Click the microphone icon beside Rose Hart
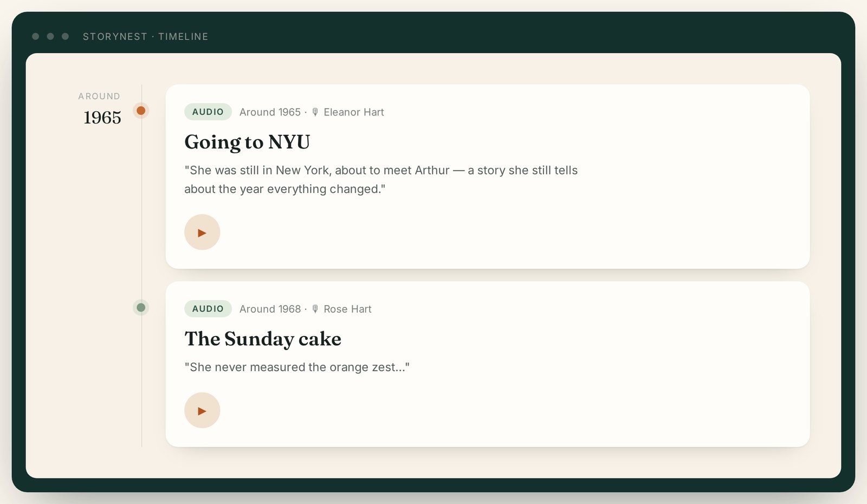The height and width of the screenshot is (504, 867). (315, 309)
